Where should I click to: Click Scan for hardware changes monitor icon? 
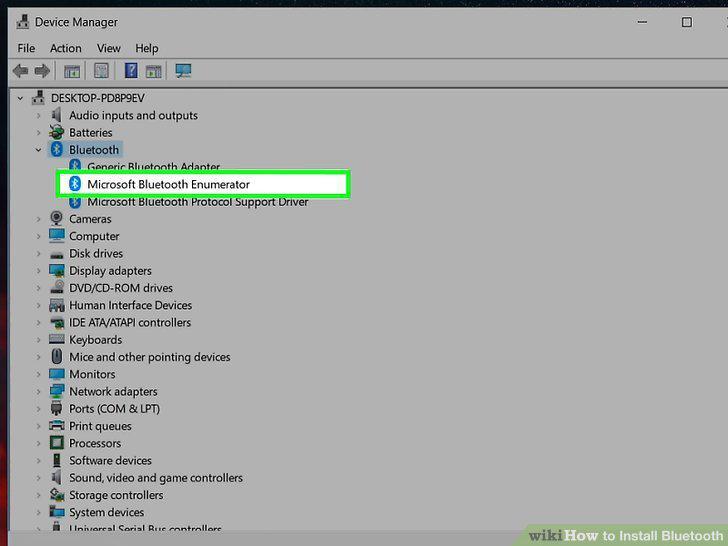pos(183,71)
